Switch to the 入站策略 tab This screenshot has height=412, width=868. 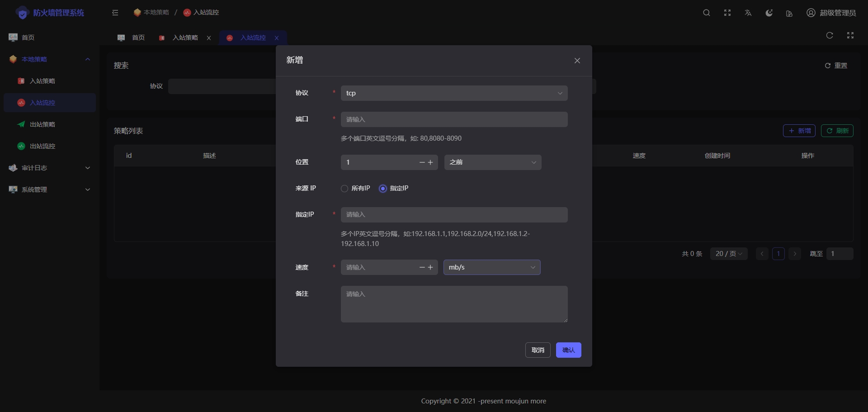pos(185,38)
